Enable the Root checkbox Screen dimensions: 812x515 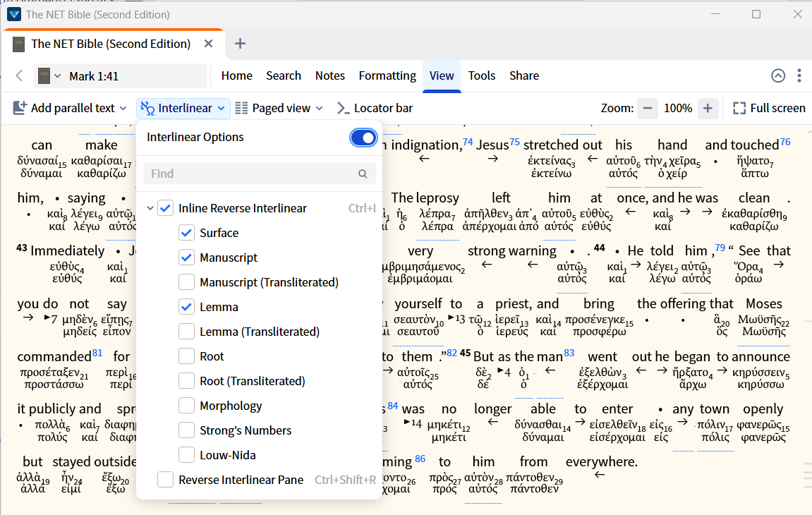click(186, 356)
